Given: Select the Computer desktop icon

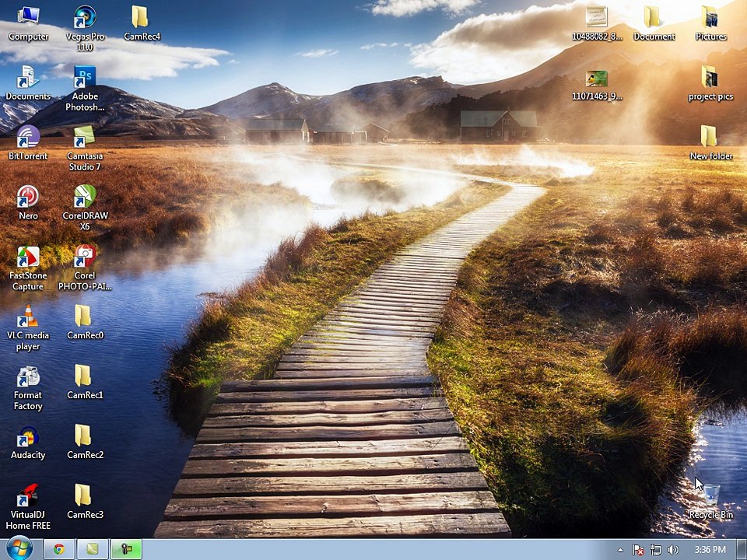Looking at the screenshot, I should 28,24.
